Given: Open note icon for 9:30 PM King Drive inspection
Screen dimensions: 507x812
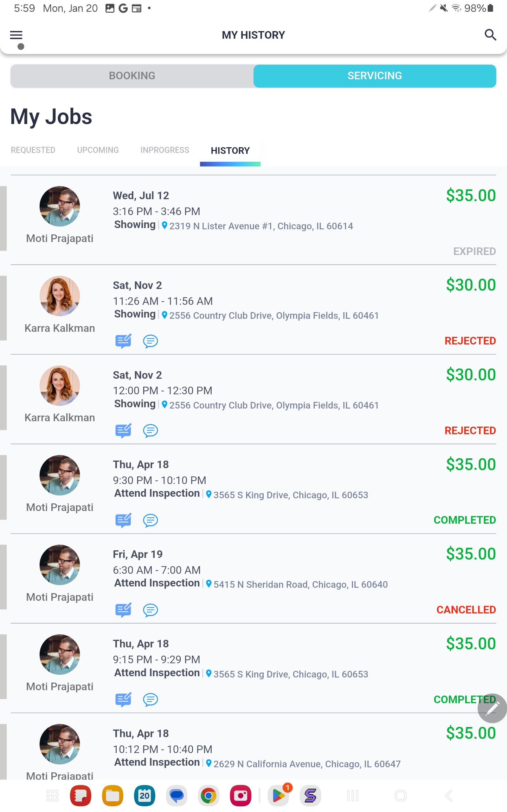Looking at the screenshot, I should (123, 520).
